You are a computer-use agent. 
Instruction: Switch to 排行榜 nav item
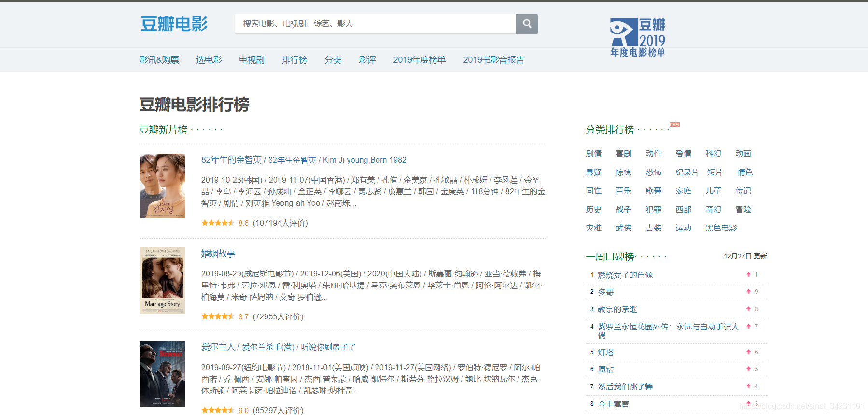tap(294, 60)
